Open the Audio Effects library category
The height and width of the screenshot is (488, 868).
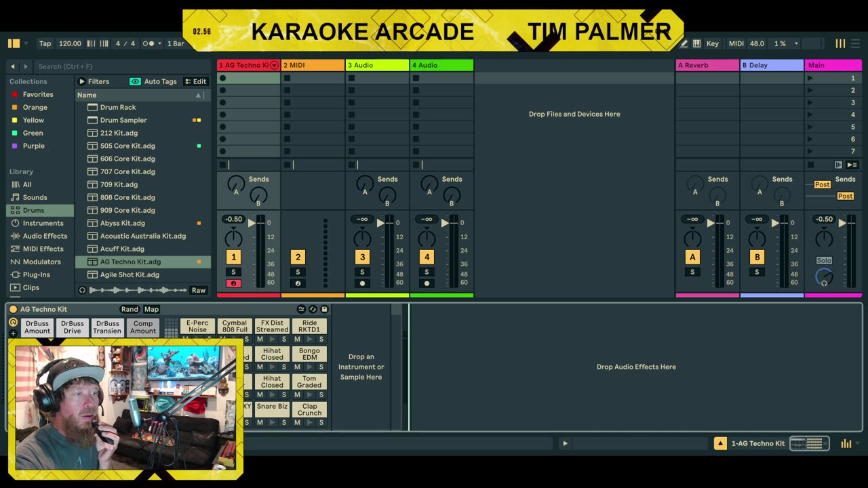coord(45,236)
